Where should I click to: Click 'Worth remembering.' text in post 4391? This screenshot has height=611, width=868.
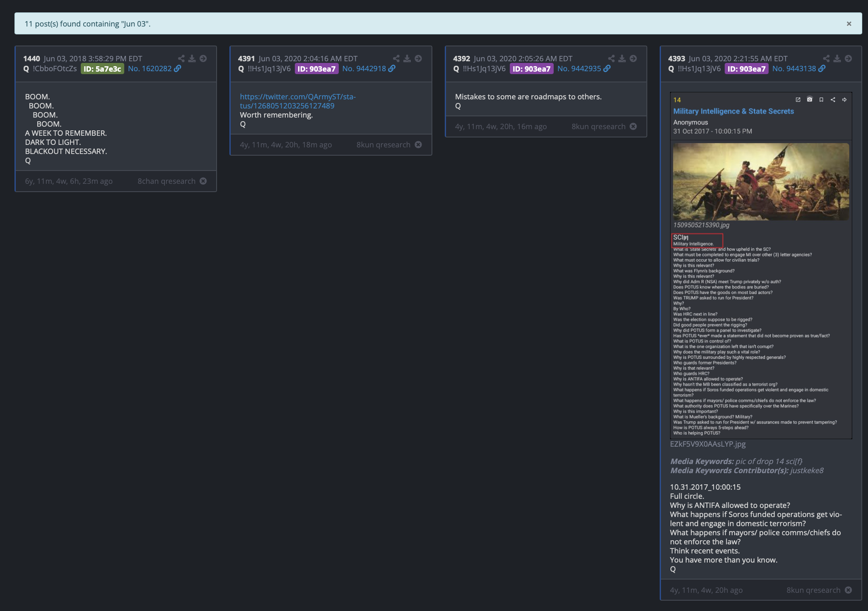tap(276, 115)
